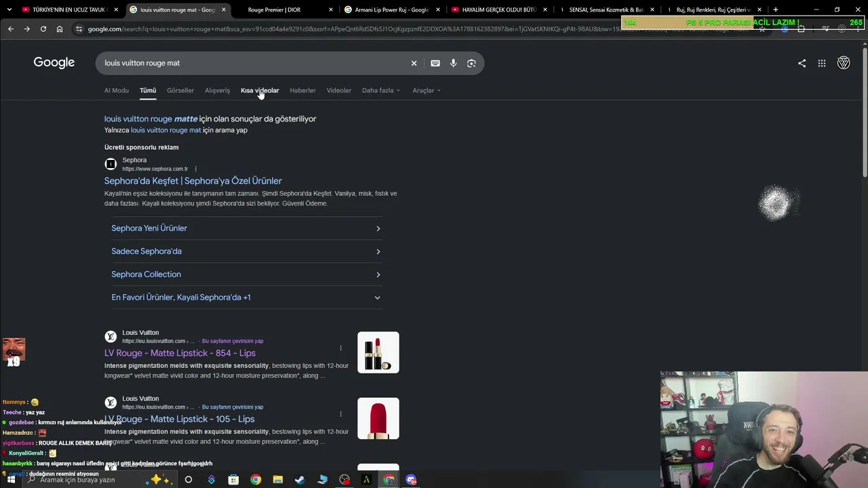Viewport: 868px width, 488px height.
Task: Go back with the browser back arrow
Action: tap(10, 29)
